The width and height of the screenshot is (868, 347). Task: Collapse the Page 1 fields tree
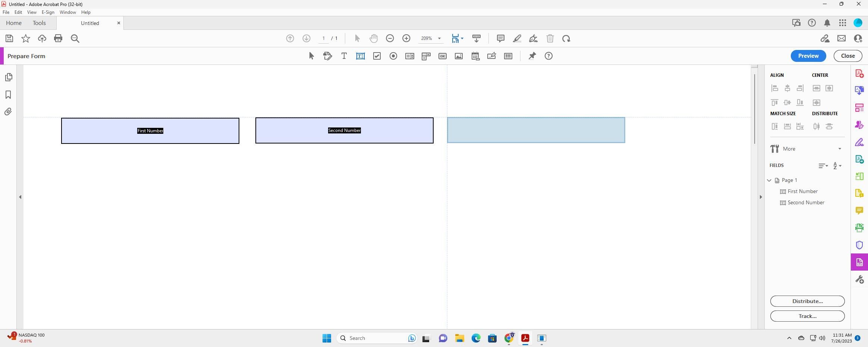pyautogui.click(x=769, y=180)
